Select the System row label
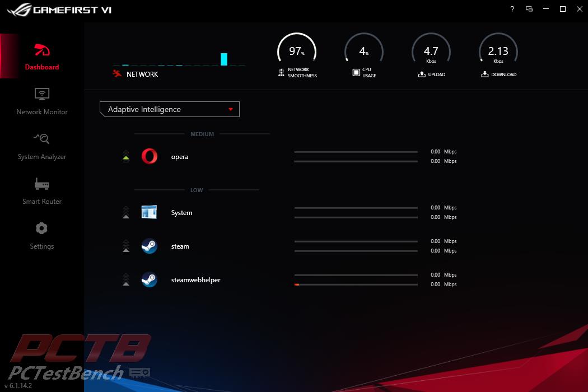The image size is (588, 392). click(181, 213)
